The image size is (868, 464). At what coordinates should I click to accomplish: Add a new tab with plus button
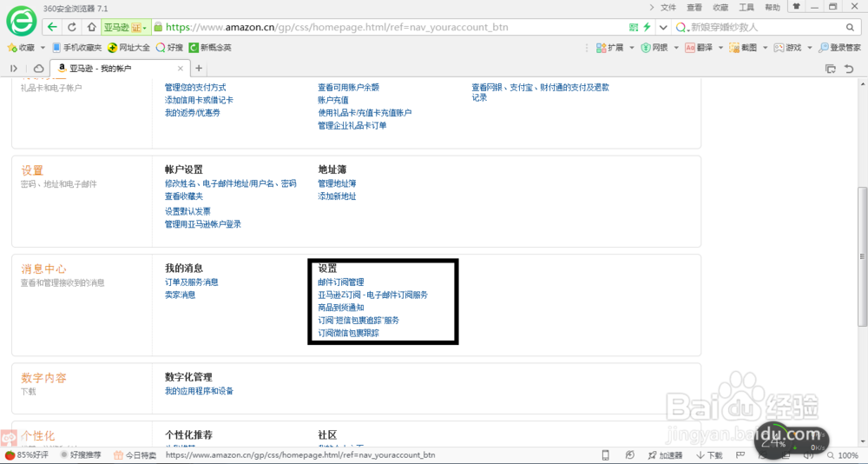click(199, 68)
